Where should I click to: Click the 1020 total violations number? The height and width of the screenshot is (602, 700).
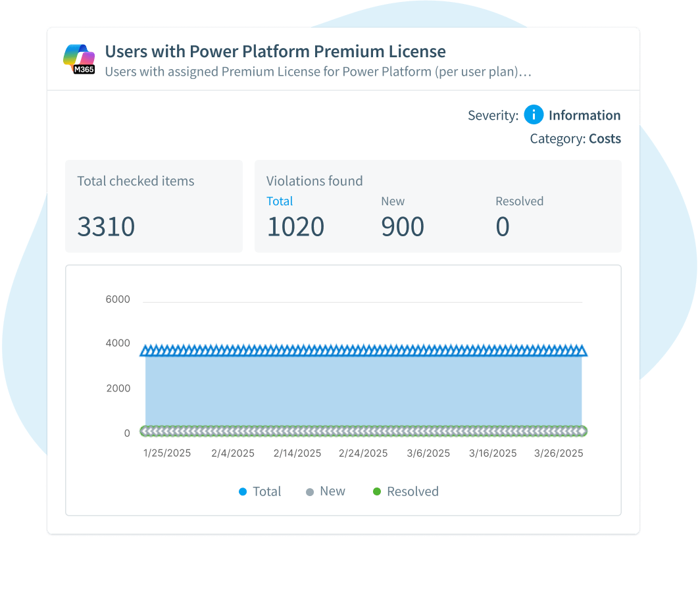[x=295, y=226]
